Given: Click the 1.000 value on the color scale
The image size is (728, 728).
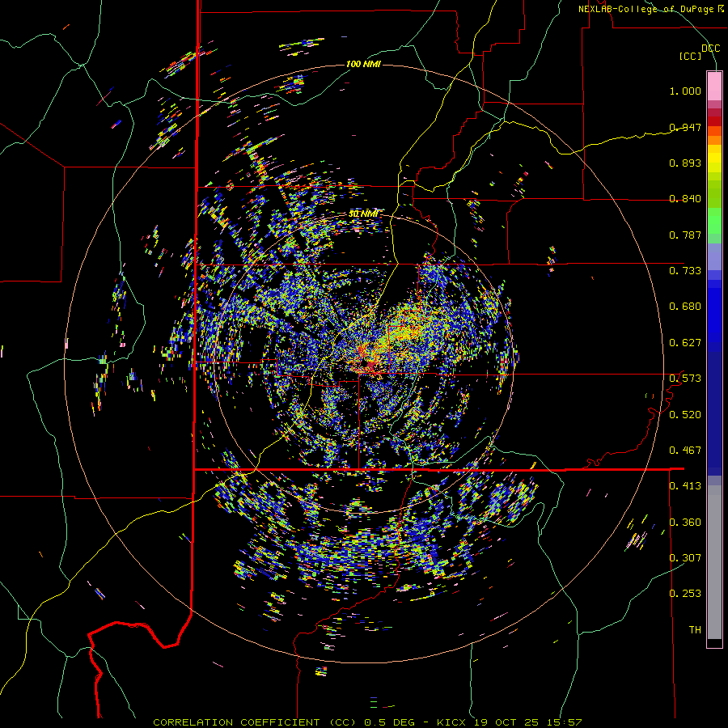Looking at the screenshot, I should coord(685,91).
